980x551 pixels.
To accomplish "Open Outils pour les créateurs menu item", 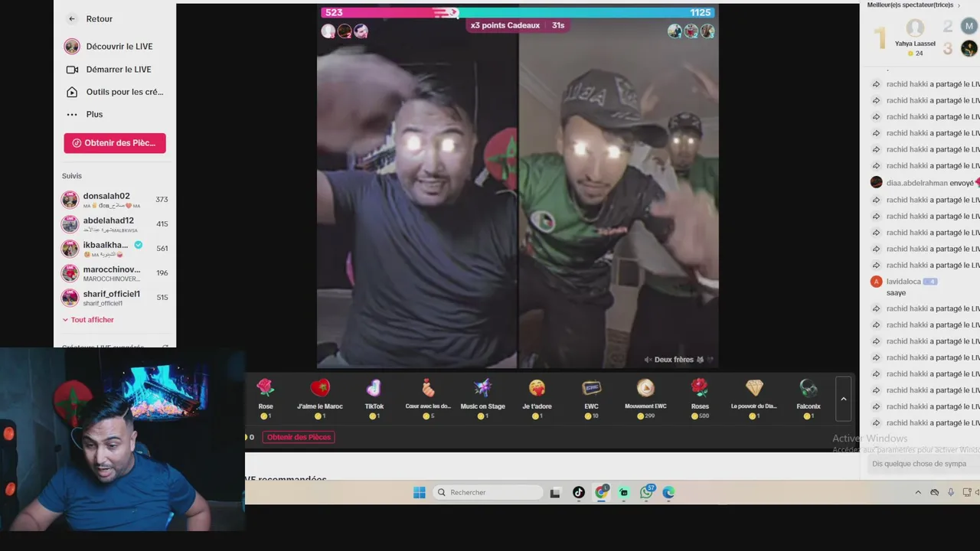I will pyautogui.click(x=115, y=92).
